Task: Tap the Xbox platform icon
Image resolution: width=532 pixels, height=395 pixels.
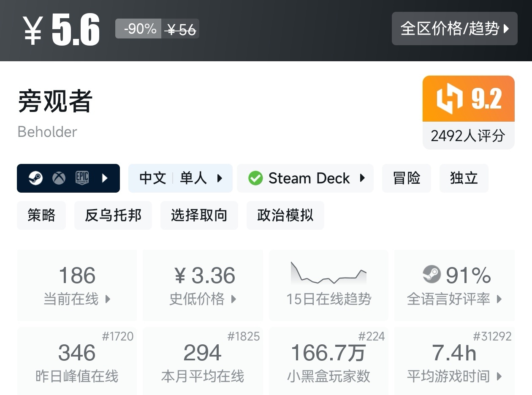Action: tap(59, 178)
